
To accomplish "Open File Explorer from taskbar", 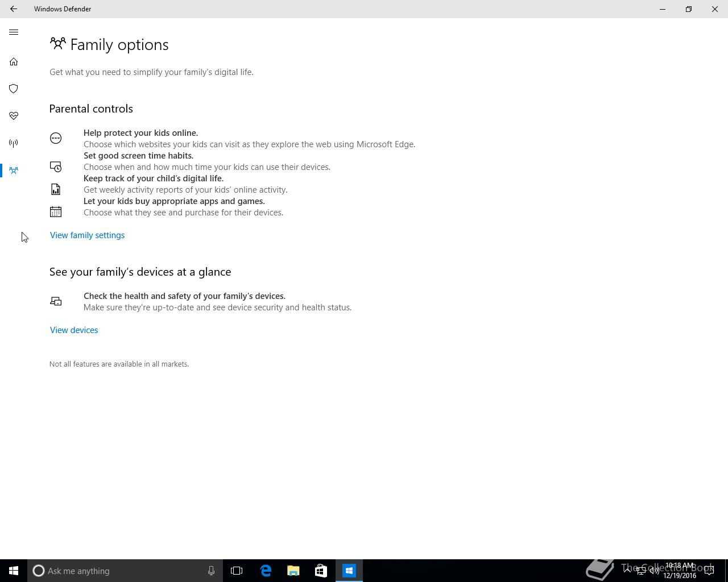I will tap(293, 571).
